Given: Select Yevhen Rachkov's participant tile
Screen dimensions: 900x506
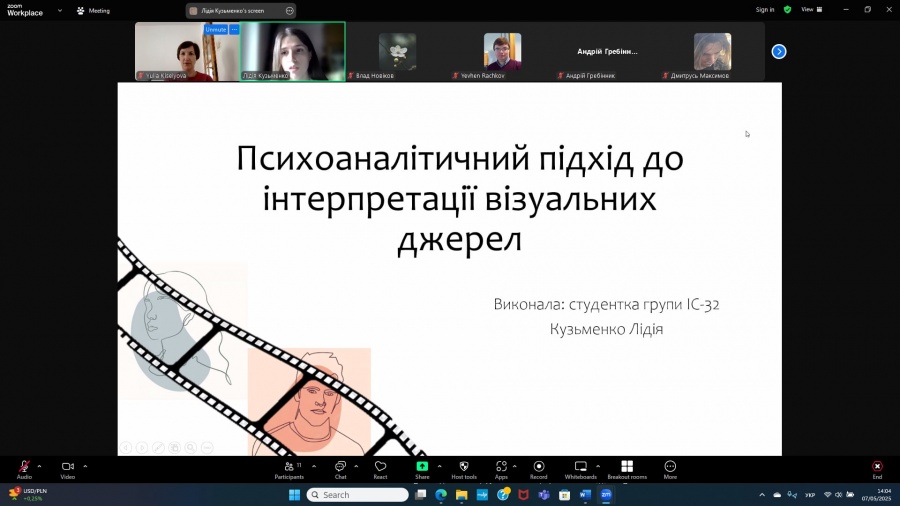Looking at the screenshot, I should click(502, 52).
